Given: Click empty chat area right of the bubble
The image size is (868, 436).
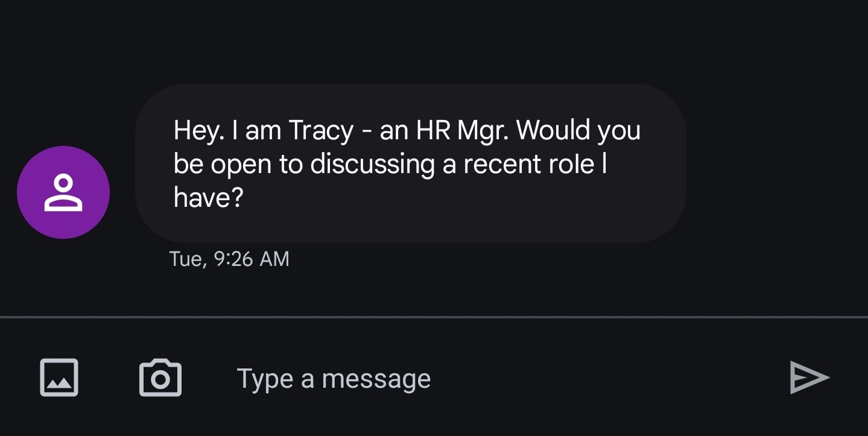Looking at the screenshot, I should point(777,163).
